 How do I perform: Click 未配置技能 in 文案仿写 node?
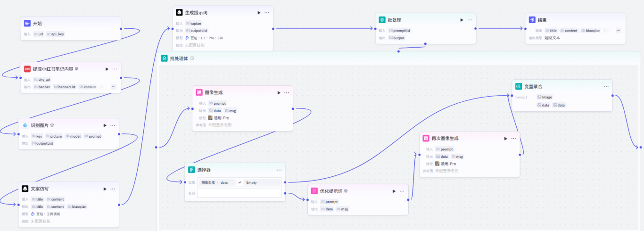tap(41, 221)
